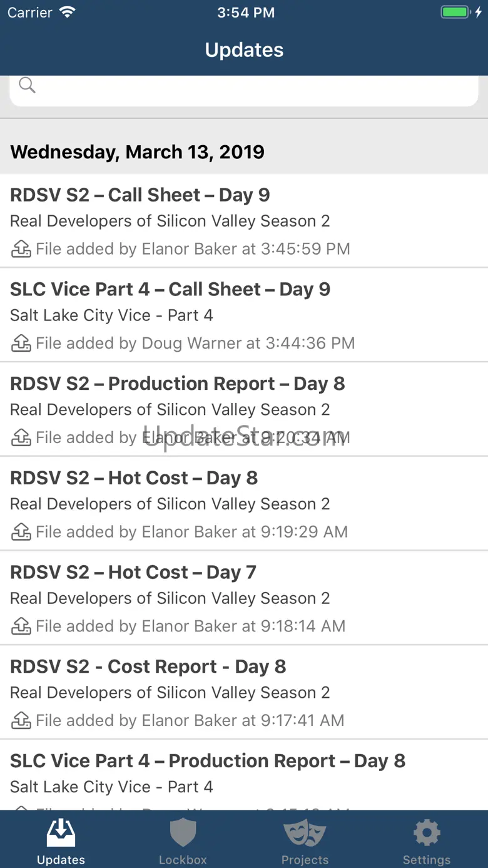Tap the search magnifier icon
488x868 pixels.
[27, 85]
